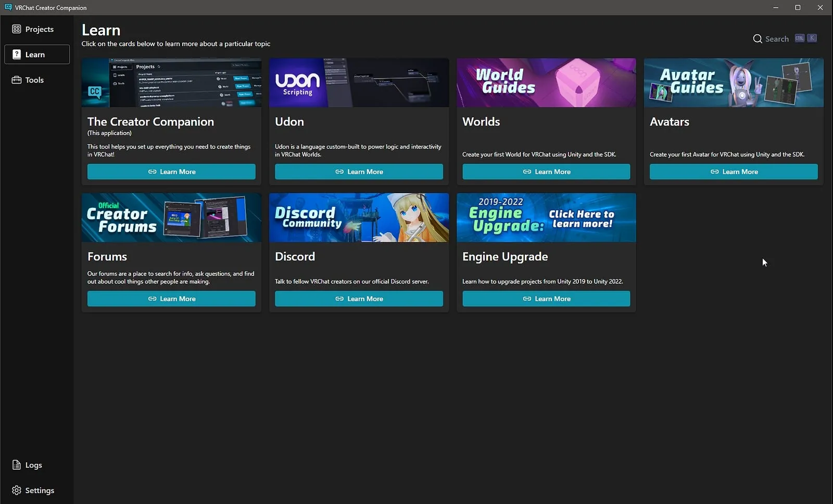Click the K key shortcut badge
The image size is (833, 504).
(812, 38)
